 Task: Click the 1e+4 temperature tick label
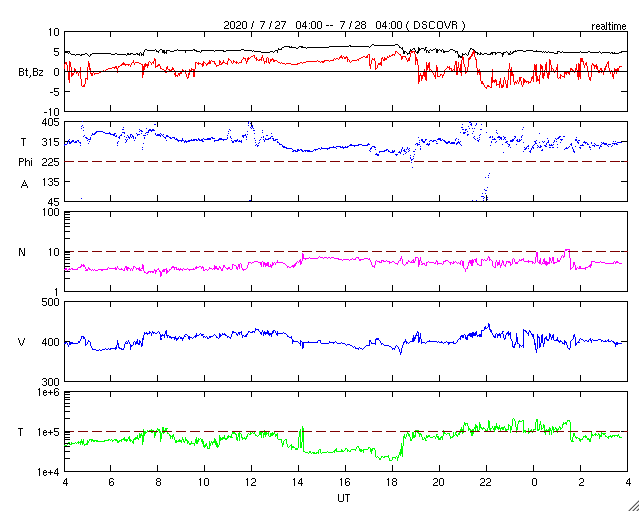click(44, 472)
